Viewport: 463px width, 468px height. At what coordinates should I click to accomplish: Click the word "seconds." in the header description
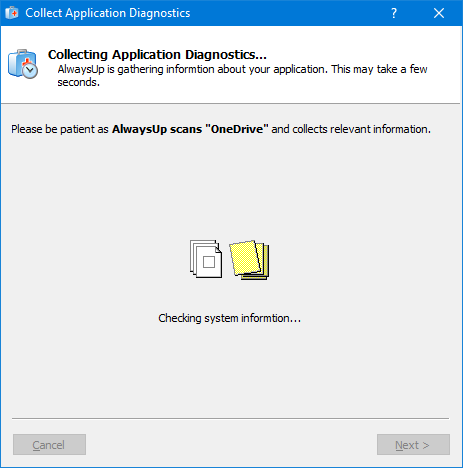pyautogui.click(x=79, y=82)
